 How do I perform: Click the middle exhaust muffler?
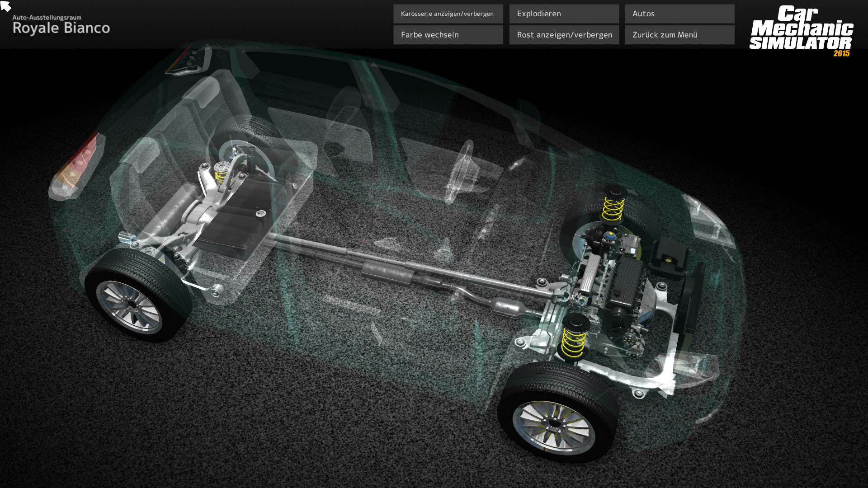pos(387,272)
